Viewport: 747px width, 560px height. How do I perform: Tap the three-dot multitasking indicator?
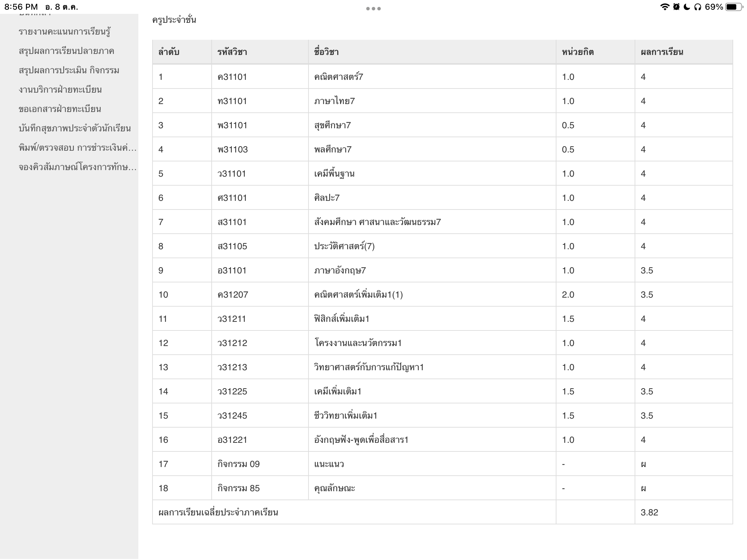[373, 9]
